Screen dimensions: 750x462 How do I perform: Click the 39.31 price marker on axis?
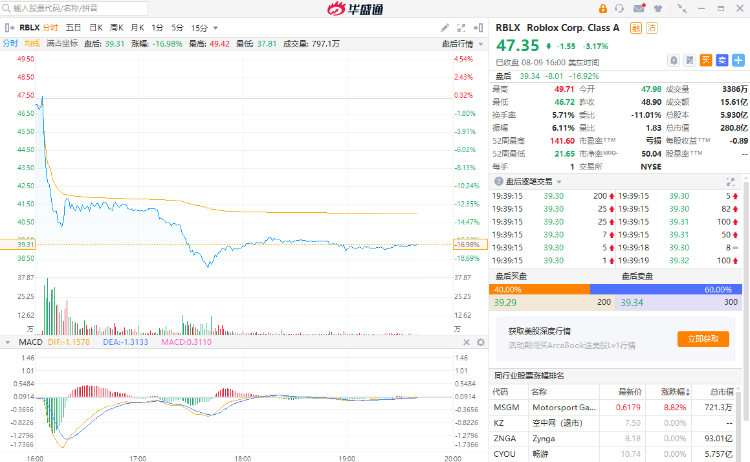[18, 244]
